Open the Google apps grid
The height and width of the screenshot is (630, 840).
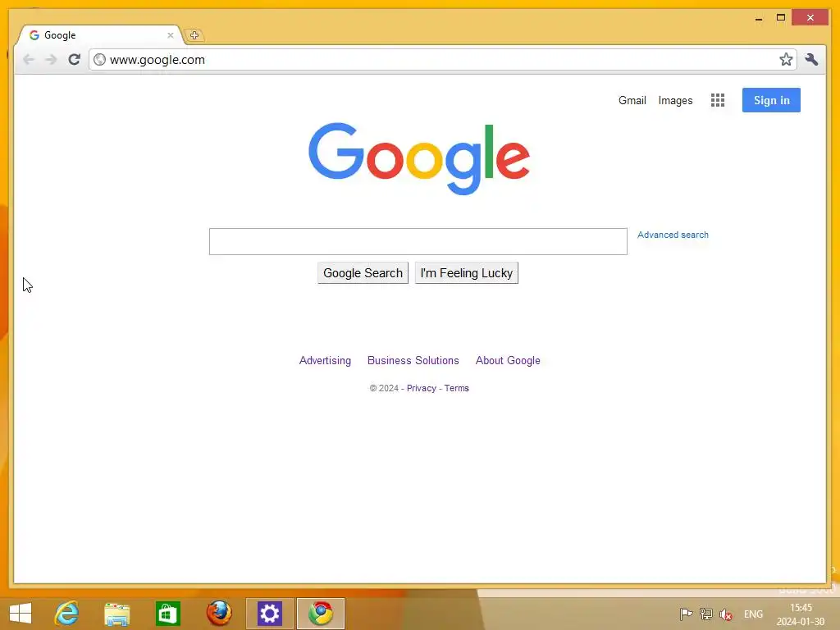(718, 100)
